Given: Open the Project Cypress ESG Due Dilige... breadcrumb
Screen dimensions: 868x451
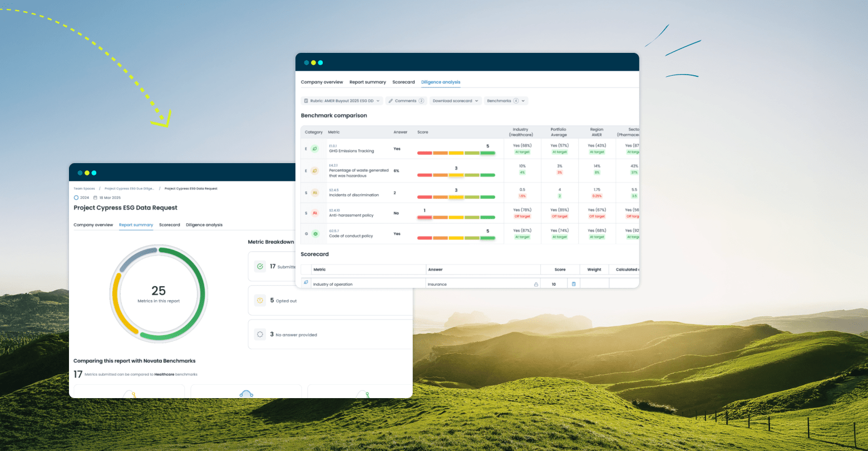Looking at the screenshot, I should coord(129,189).
